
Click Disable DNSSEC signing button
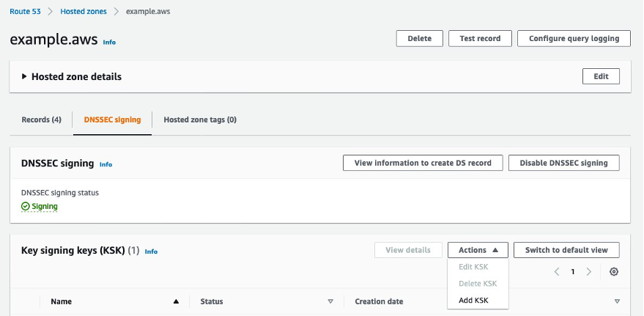pos(563,163)
